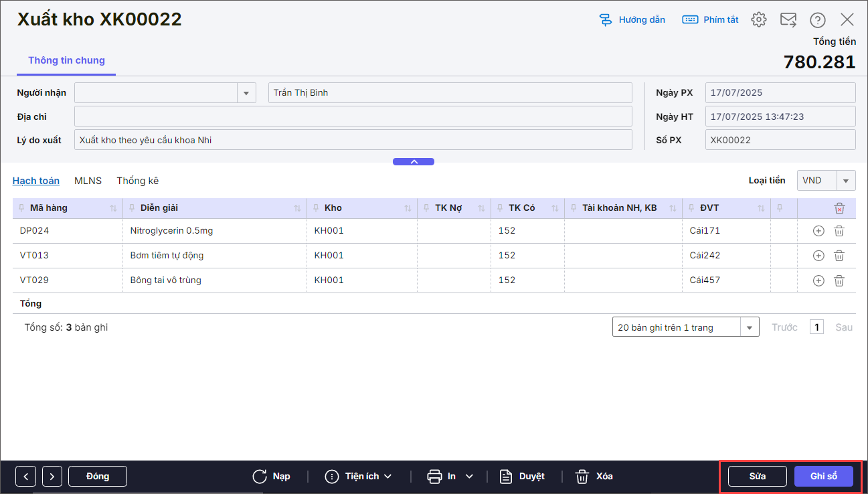868x494 pixels.
Task: Collapse the general info section
Action: 413,161
